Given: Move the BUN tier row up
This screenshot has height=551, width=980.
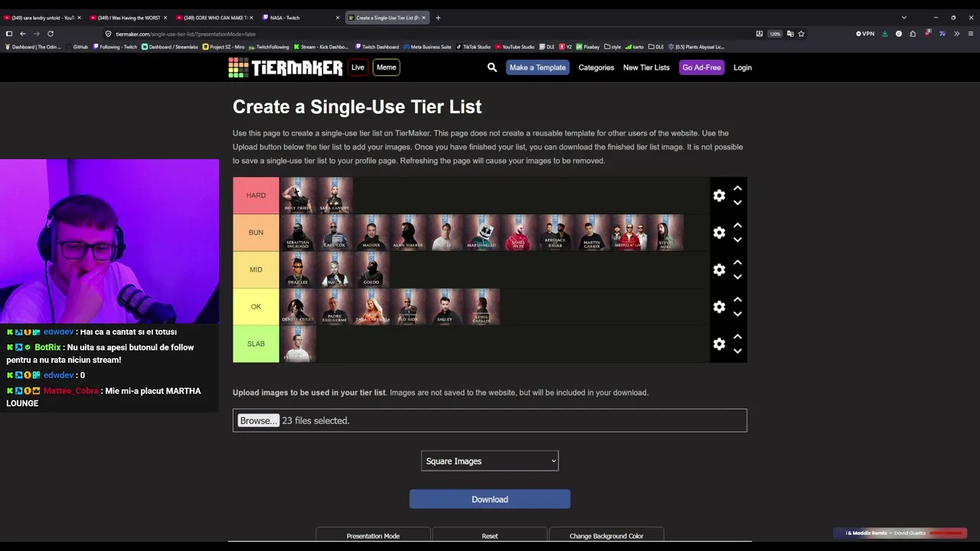Looking at the screenshot, I should (737, 225).
